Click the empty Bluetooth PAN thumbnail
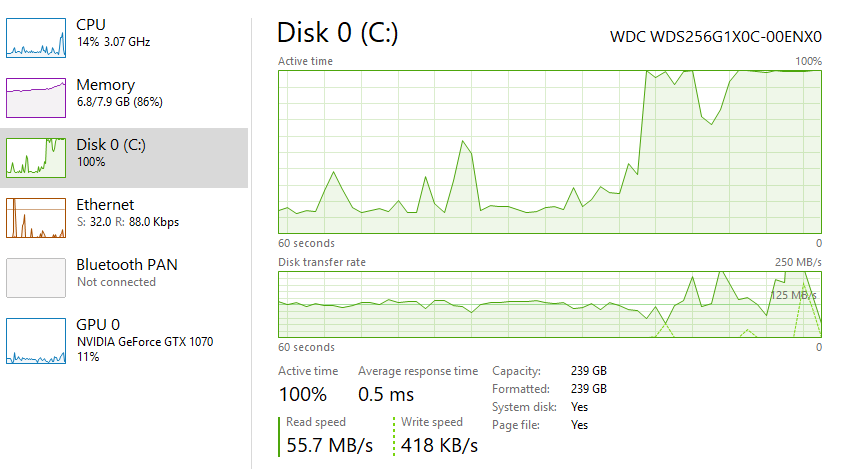Image resolution: width=842 pixels, height=469 pixels. coord(36,278)
